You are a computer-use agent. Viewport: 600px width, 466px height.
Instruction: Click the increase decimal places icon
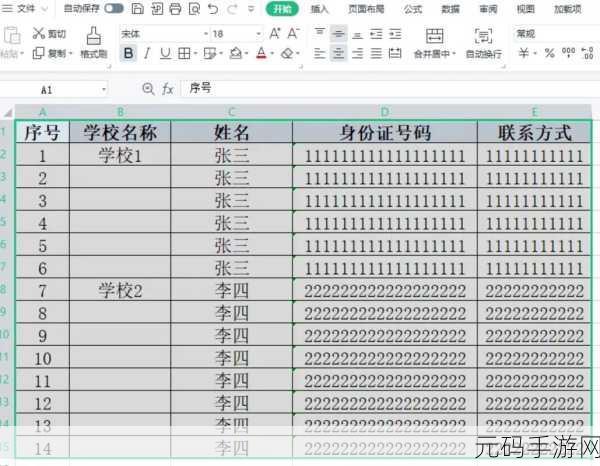click(x=587, y=53)
